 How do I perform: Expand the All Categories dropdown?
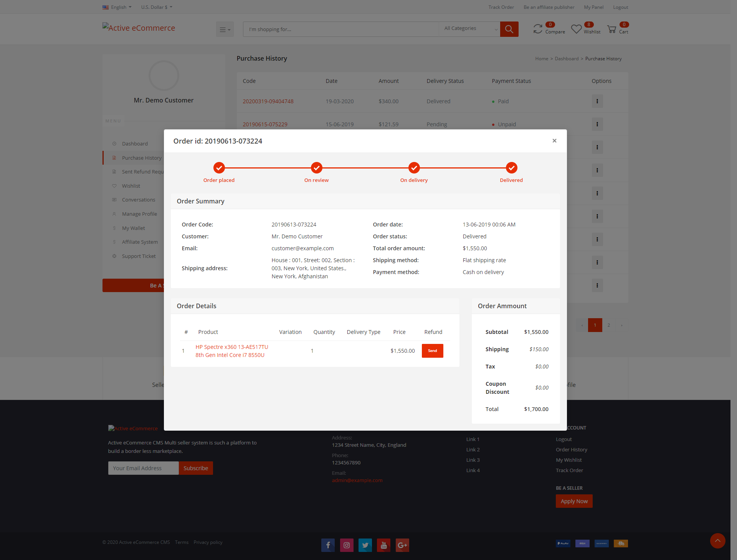469,29
